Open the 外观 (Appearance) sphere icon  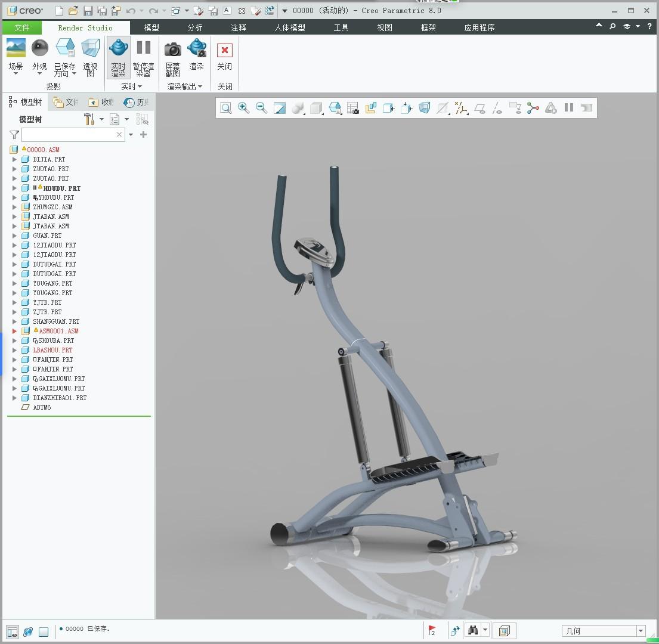39,49
